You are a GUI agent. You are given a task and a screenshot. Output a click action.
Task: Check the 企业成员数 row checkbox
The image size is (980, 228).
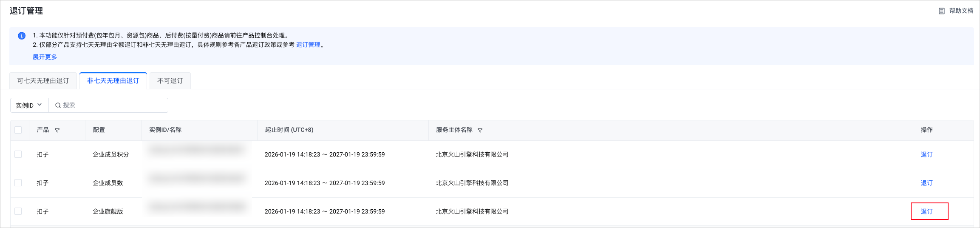click(x=18, y=182)
